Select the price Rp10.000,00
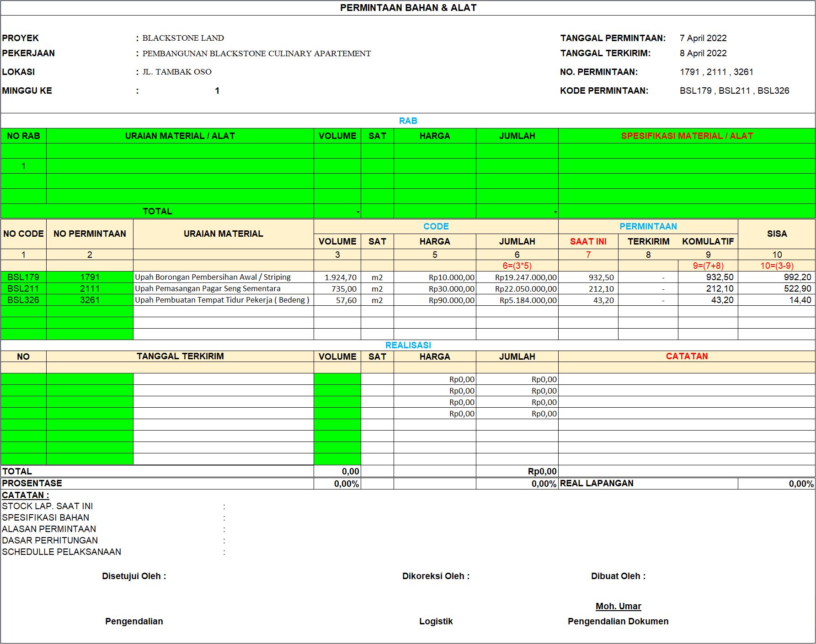The image size is (816, 644). coord(452,277)
